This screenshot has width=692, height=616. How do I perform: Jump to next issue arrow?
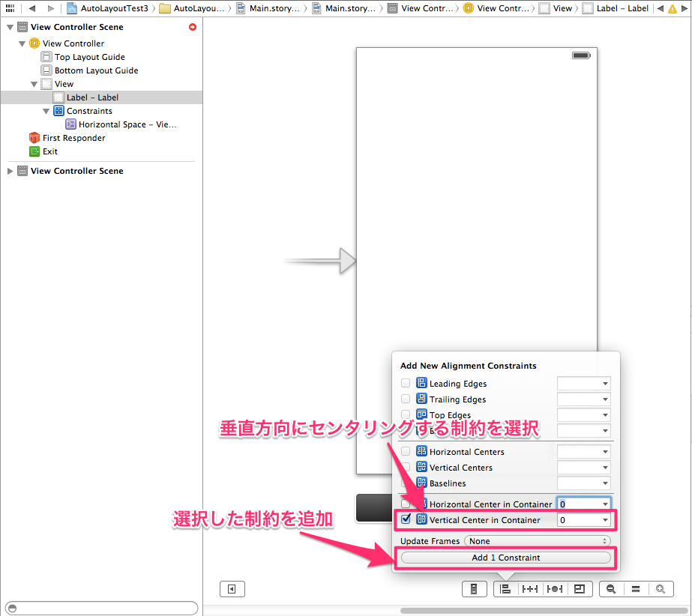(685, 8)
